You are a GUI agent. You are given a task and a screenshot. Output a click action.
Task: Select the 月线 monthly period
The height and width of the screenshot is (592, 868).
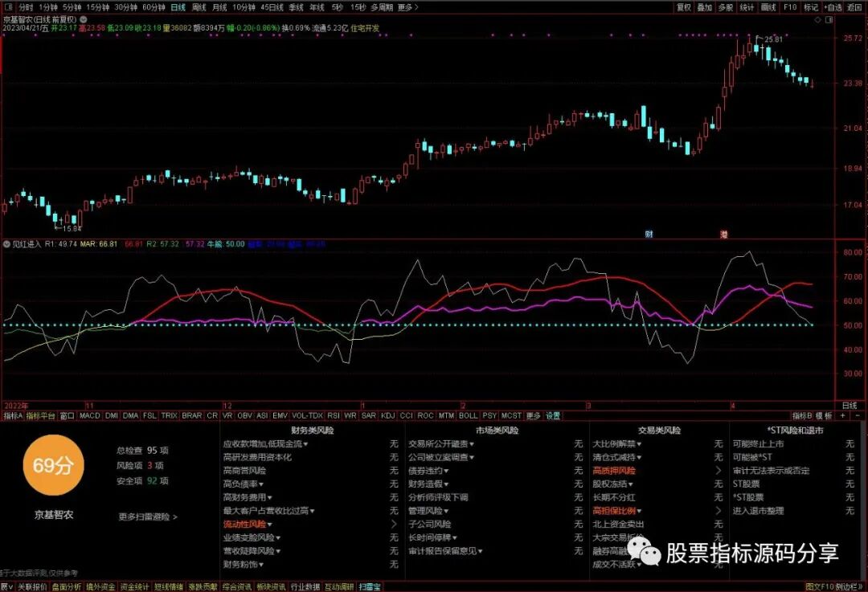click(x=219, y=7)
